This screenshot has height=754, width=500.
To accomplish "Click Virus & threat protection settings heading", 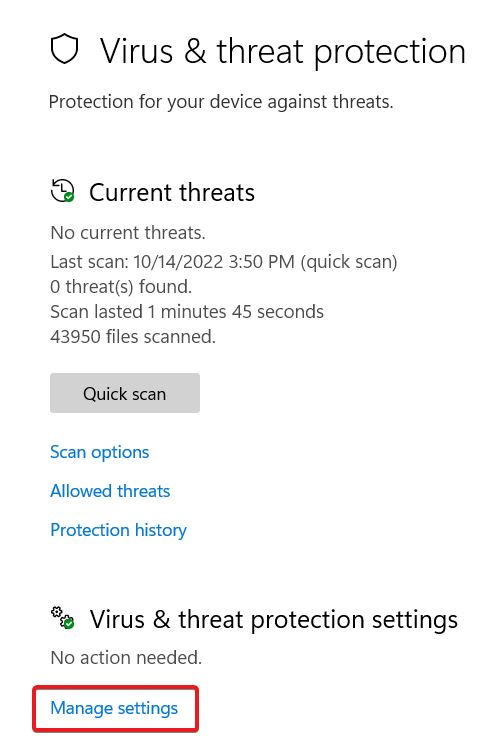I will point(274,619).
